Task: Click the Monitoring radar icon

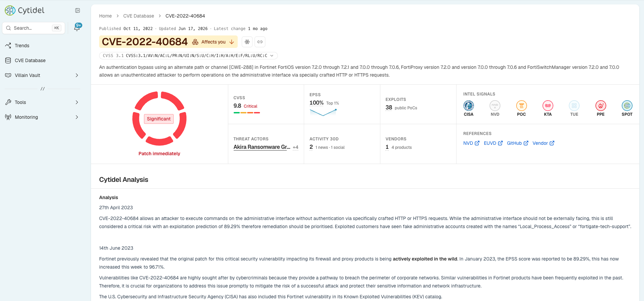Action: (8, 117)
